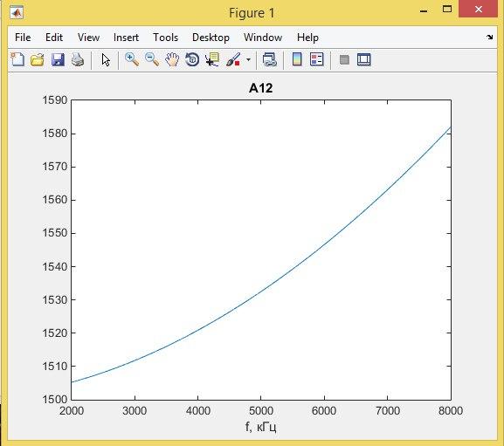Image resolution: width=504 pixels, height=446 pixels.
Task: Click the MATLAB logo in the title bar
Action: [x=17, y=13]
